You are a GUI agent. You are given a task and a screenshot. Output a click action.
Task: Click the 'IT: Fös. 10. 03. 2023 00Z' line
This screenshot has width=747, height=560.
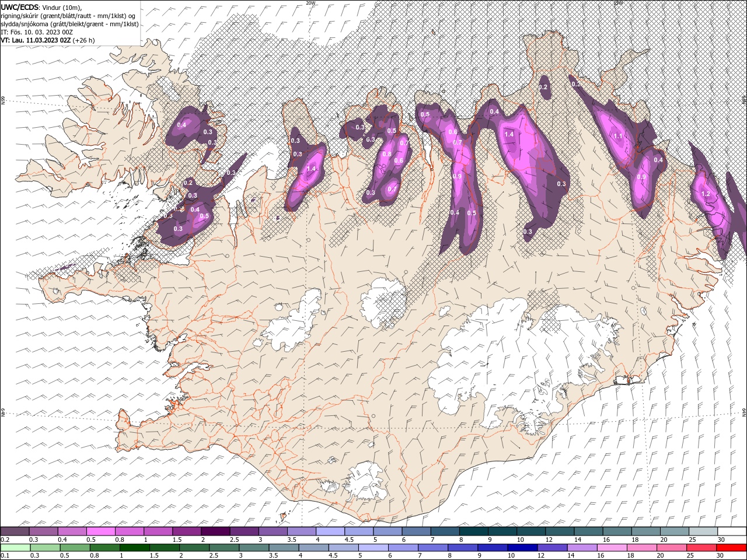coord(36,32)
